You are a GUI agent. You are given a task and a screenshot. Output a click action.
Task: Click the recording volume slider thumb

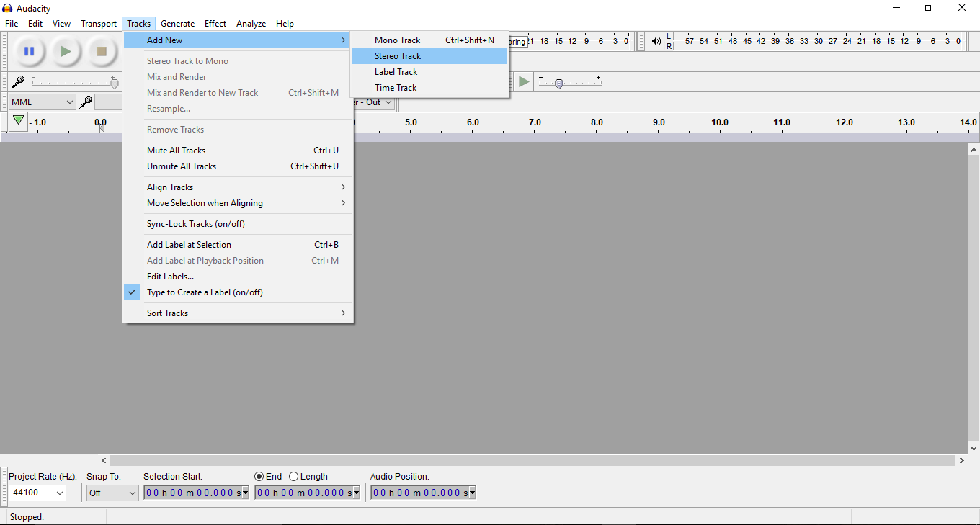point(114,84)
